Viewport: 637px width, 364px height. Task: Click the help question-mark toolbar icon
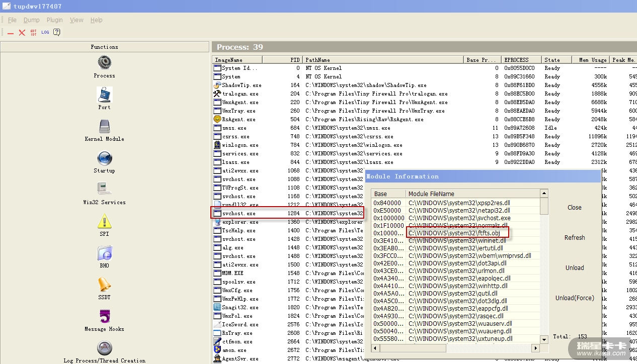(x=57, y=32)
